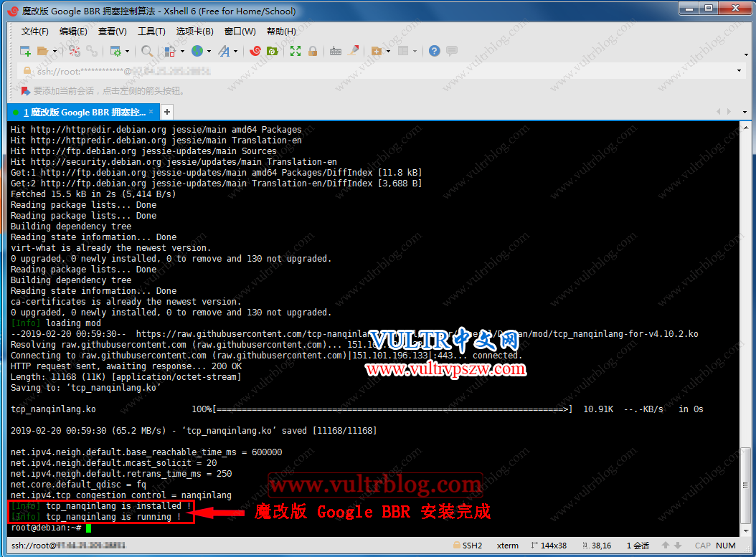Click the status bar up arrow icon
Viewport: 756px width, 557px height.
[666, 546]
